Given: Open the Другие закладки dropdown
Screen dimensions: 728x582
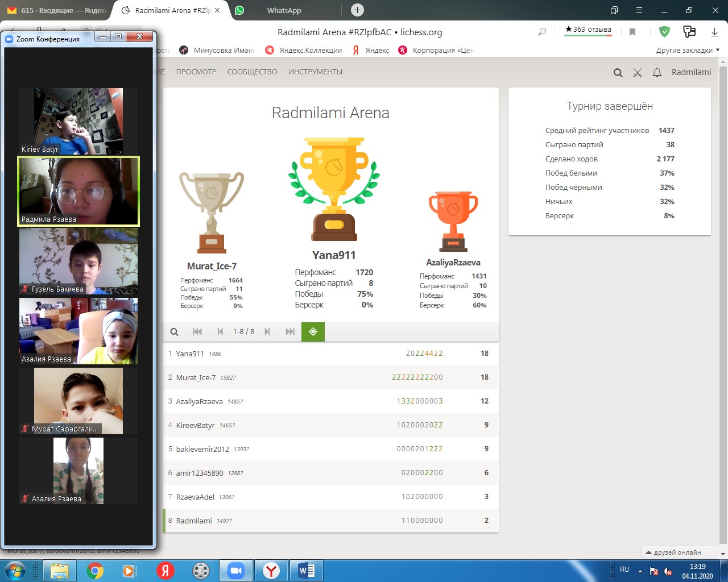Looking at the screenshot, I should point(687,50).
